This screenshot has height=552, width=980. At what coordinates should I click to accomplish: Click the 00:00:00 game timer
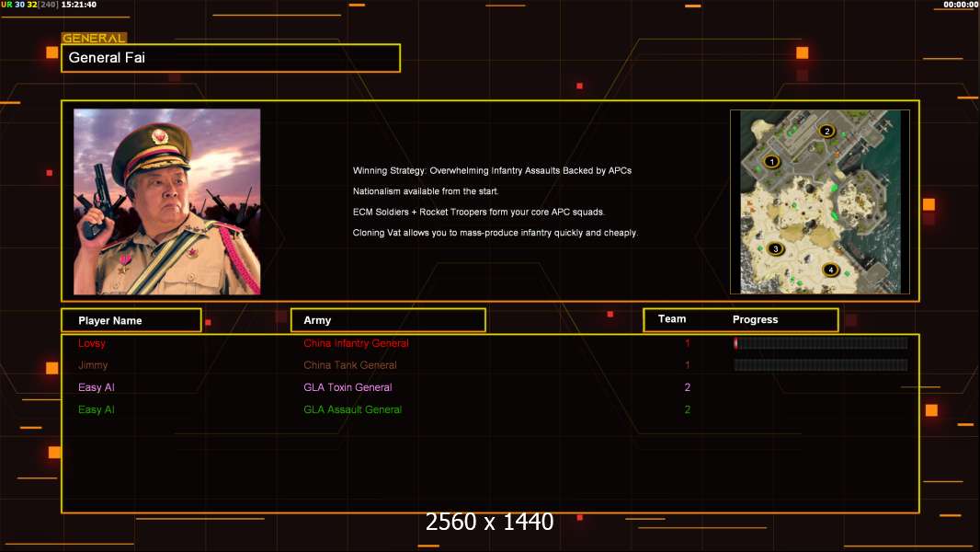[961, 5]
